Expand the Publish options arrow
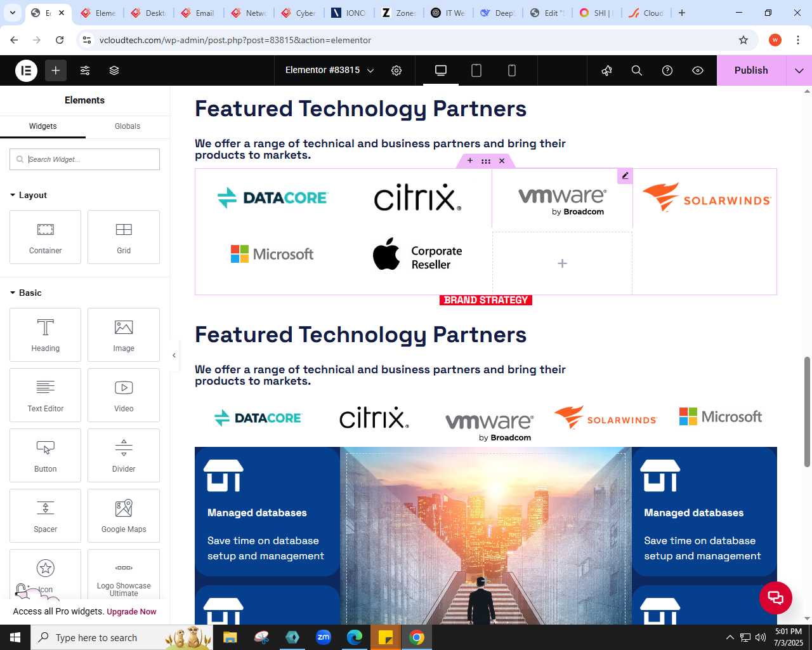The height and width of the screenshot is (650, 812). coord(799,70)
